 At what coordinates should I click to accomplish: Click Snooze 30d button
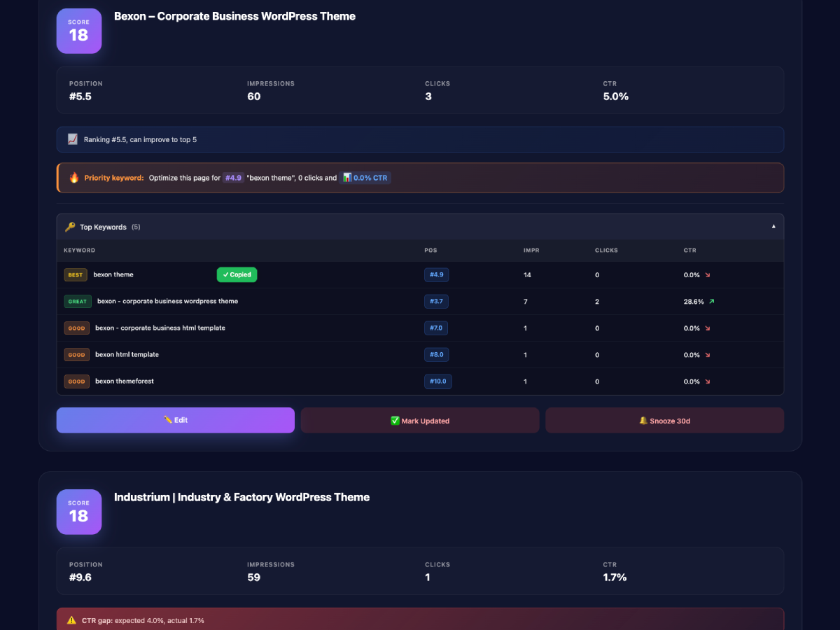click(x=664, y=421)
